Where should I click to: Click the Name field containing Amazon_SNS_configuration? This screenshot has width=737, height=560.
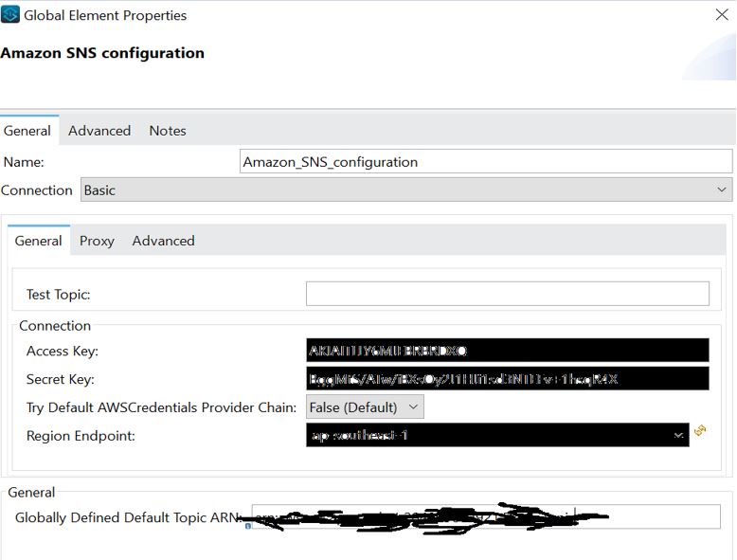pyautogui.click(x=486, y=162)
